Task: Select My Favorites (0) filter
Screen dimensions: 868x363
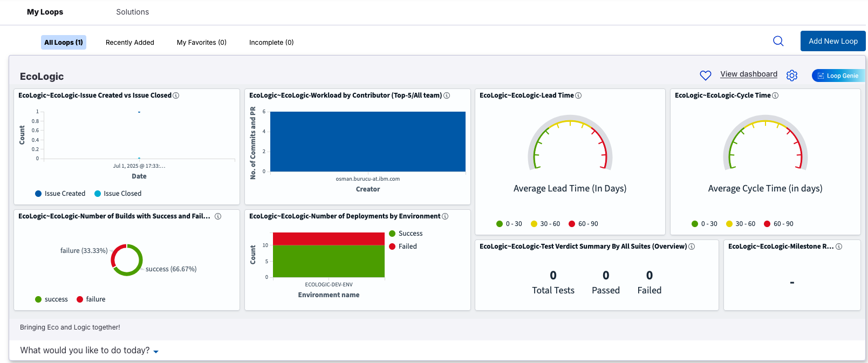Action: click(x=202, y=42)
